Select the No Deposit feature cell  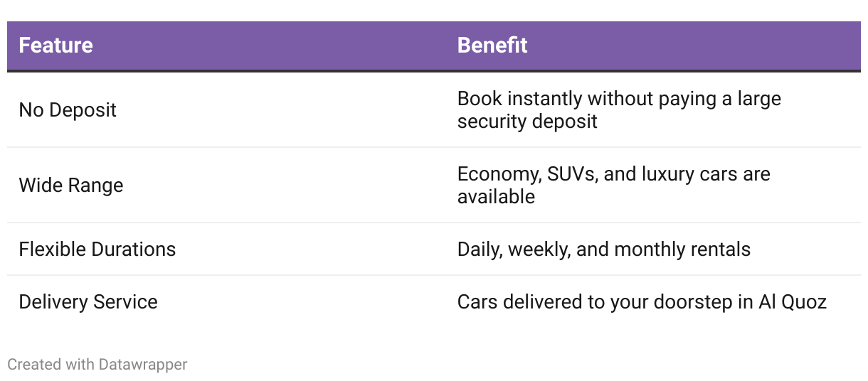click(68, 110)
